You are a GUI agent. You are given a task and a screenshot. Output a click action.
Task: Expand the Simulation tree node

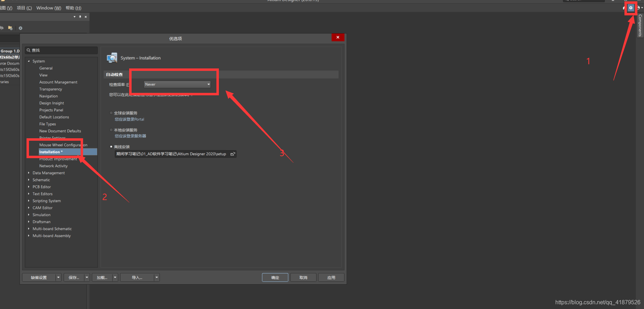tap(29, 215)
